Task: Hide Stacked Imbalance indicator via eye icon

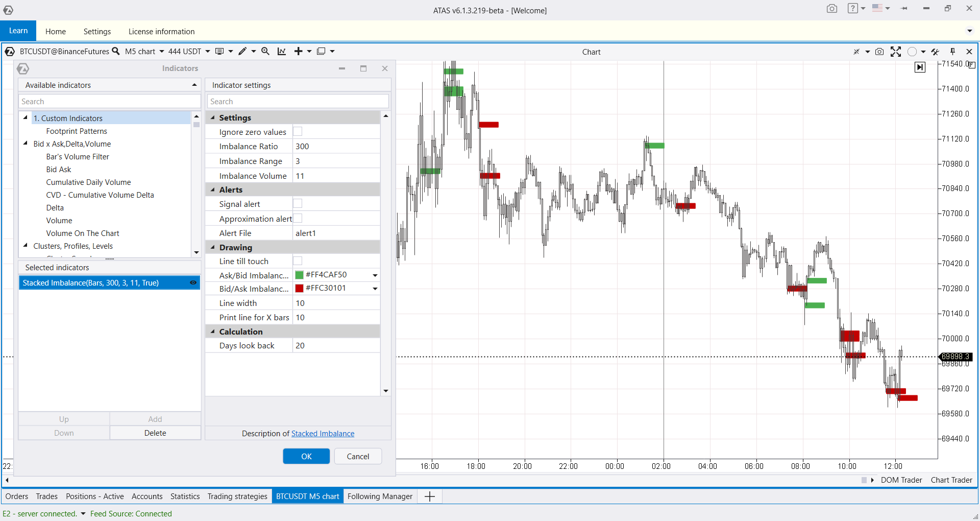Action: coord(193,282)
